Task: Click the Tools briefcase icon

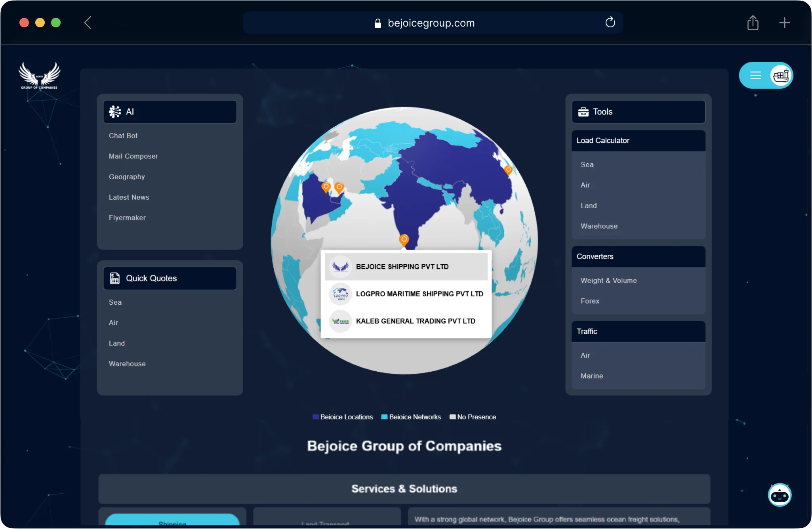Action: click(582, 111)
